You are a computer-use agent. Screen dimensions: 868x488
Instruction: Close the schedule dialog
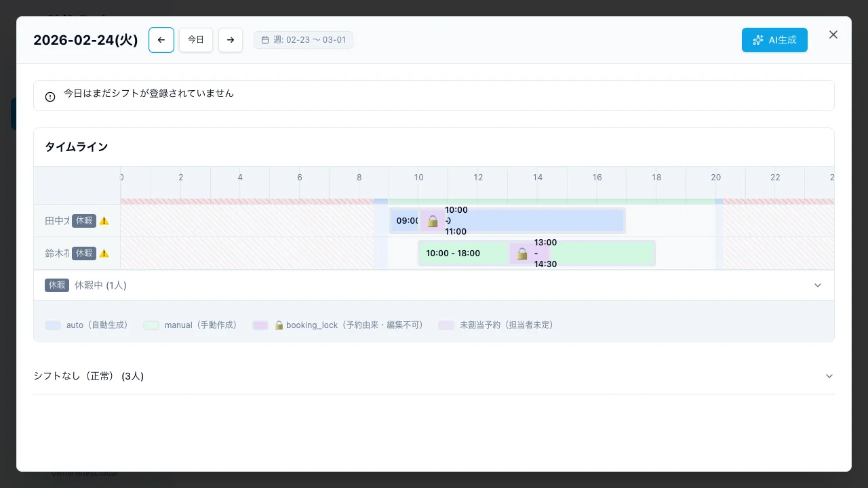point(833,35)
